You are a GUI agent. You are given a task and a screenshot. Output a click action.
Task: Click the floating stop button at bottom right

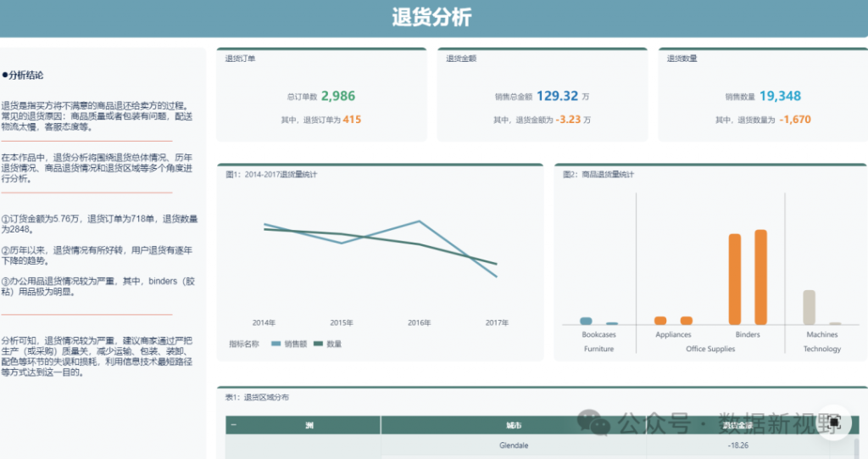tap(833, 422)
